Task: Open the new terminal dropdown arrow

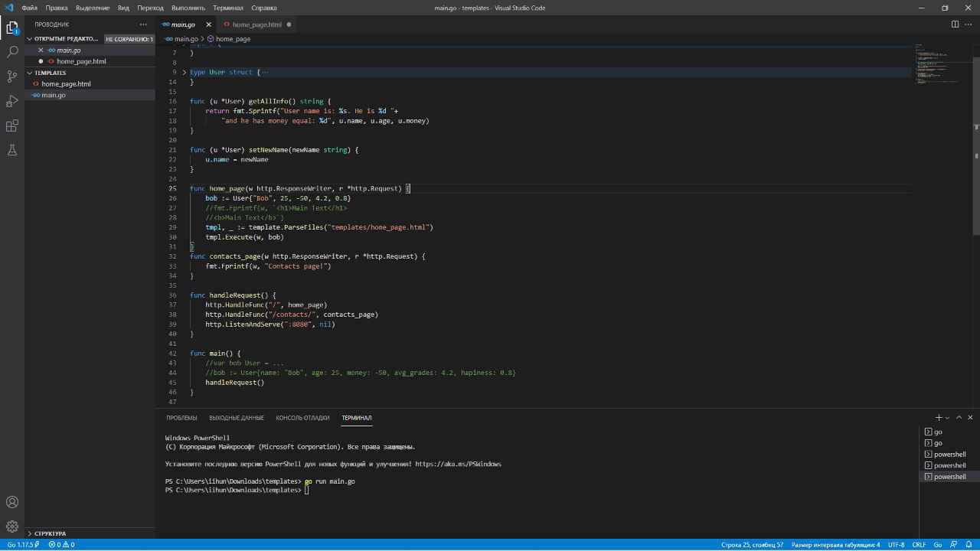Action: coord(947,418)
